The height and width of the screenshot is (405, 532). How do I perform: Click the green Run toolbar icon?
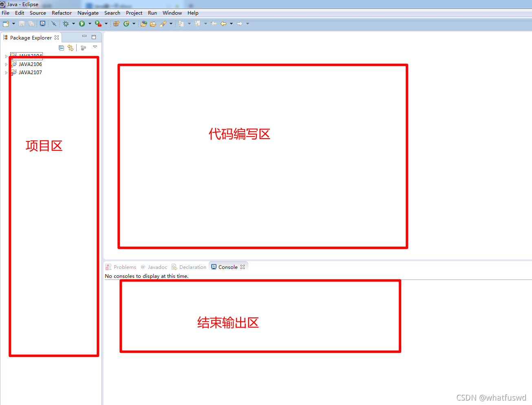click(81, 23)
